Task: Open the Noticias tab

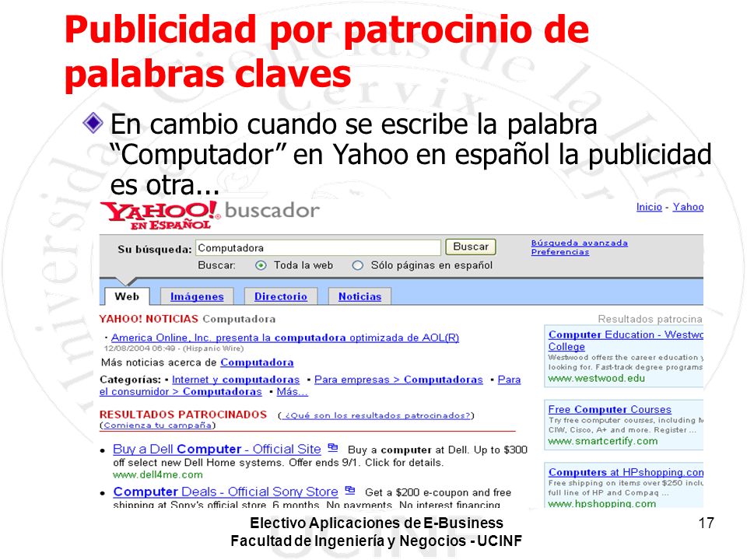Action: (x=359, y=296)
